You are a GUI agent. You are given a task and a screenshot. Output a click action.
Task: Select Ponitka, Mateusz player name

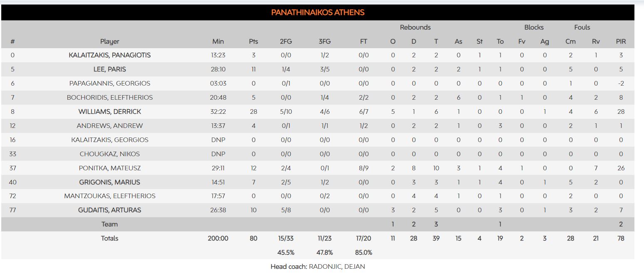click(109, 168)
